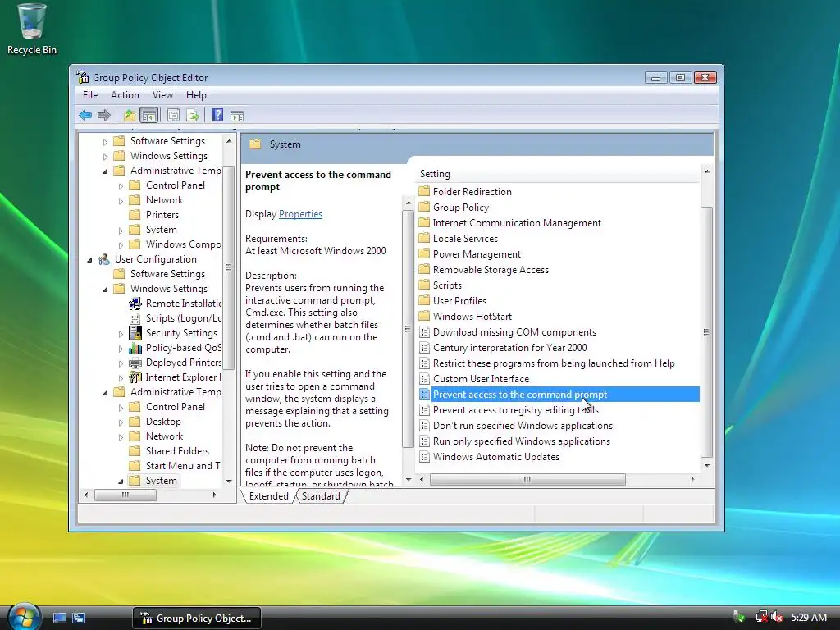Viewport: 840px width, 630px height.
Task: Click the Folder Redirection folder icon
Action: (x=424, y=191)
